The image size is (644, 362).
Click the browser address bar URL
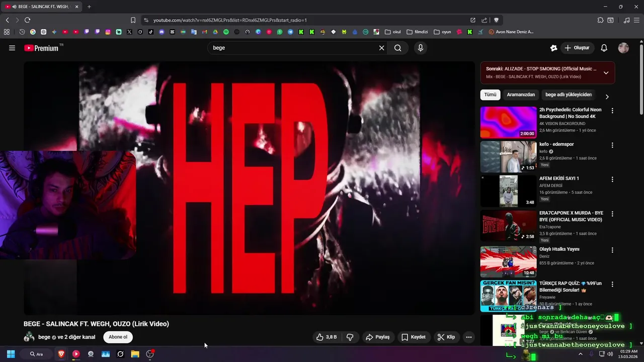230,20
